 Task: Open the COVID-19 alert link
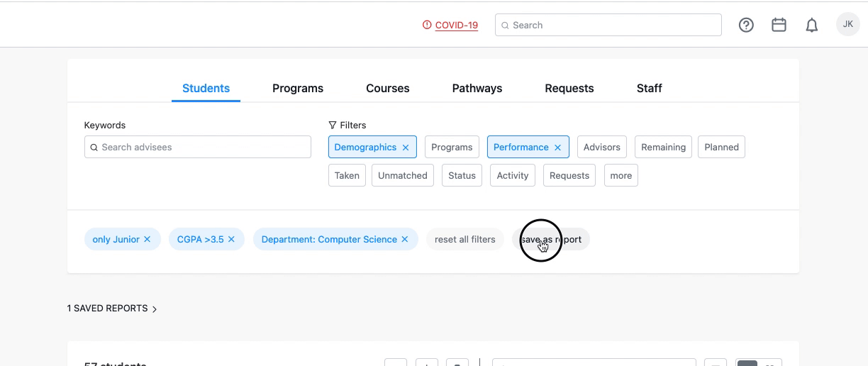(x=456, y=25)
